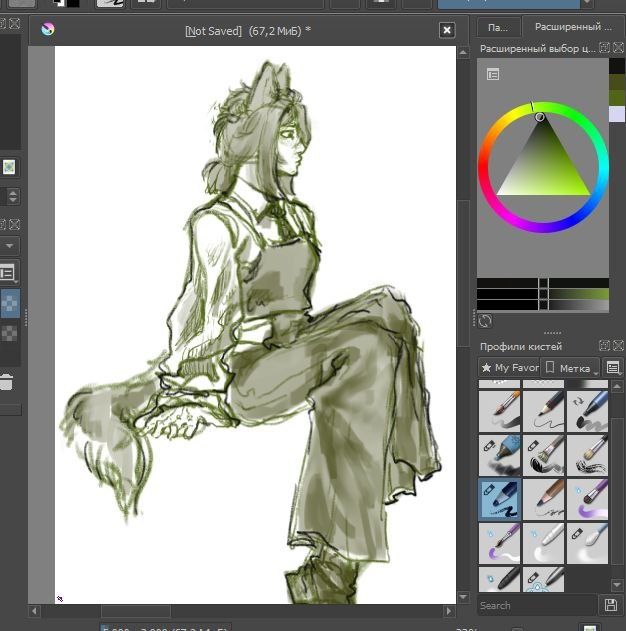Float the Расширенный выбор цвета docker
The image size is (626, 631).
click(x=603, y=48)
